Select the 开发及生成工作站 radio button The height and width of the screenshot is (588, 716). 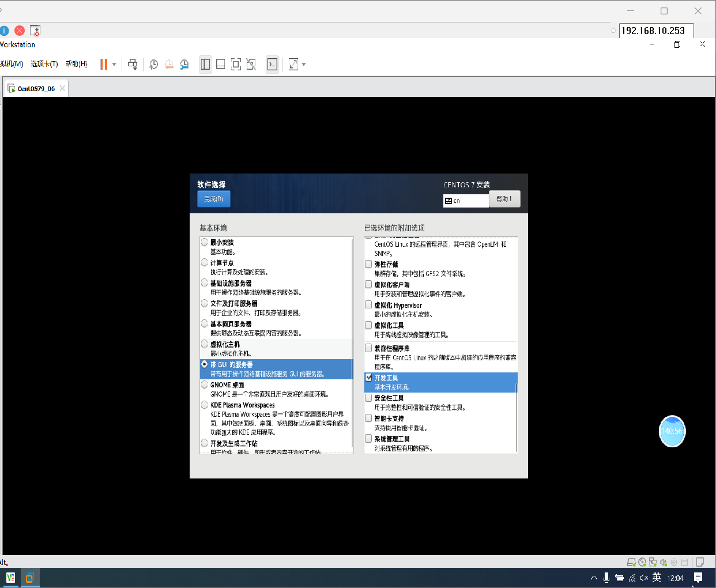click(204, 443)
